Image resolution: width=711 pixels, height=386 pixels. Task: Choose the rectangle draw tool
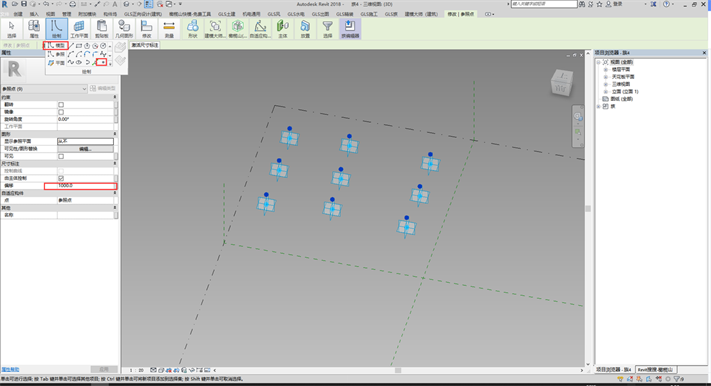tap(79, 45)
